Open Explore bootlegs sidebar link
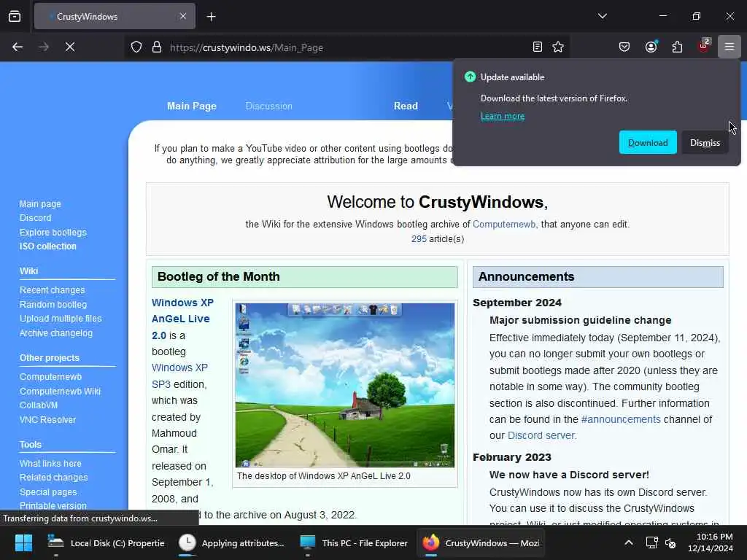 click(53, 233)
